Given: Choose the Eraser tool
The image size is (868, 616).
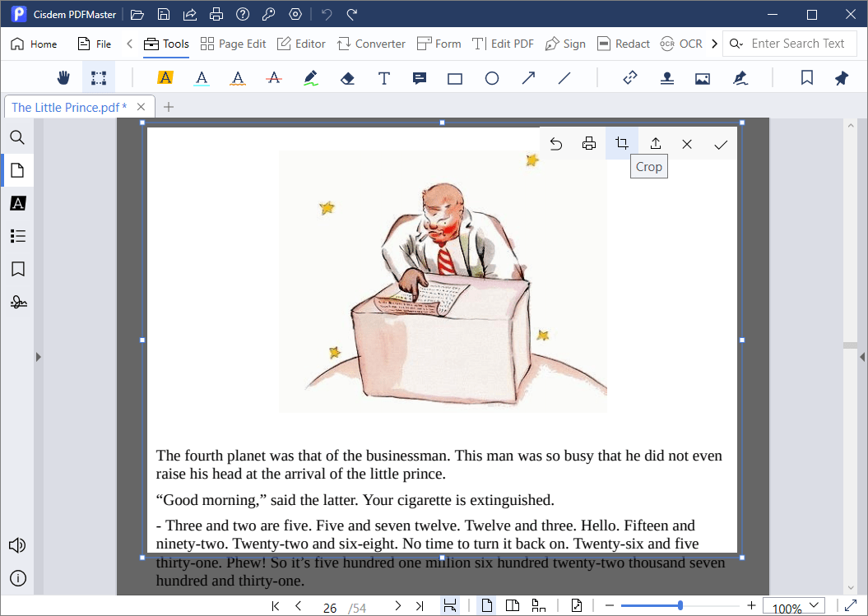Looking at the screenshot, I should pyautogui.click(x=346, y=77).
